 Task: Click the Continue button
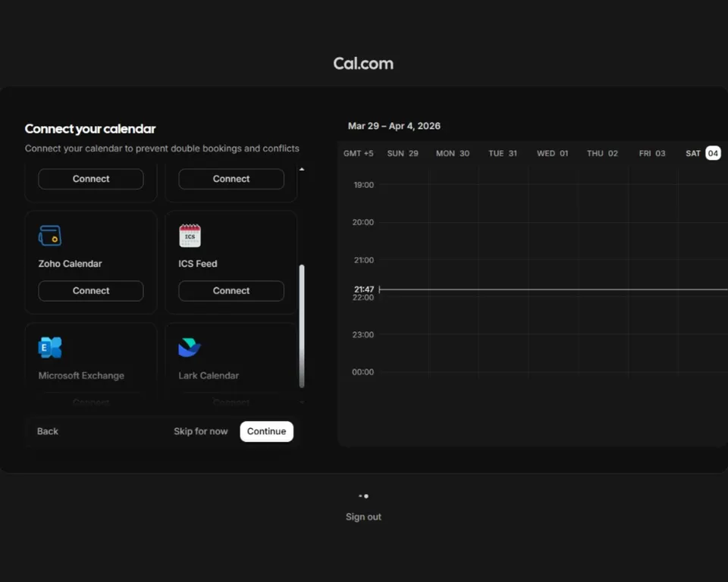266,431
